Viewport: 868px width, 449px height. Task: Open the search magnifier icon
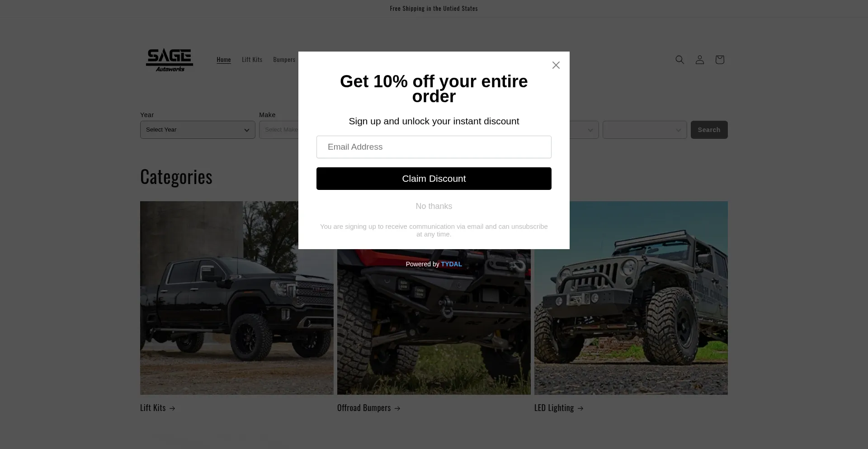679,60
